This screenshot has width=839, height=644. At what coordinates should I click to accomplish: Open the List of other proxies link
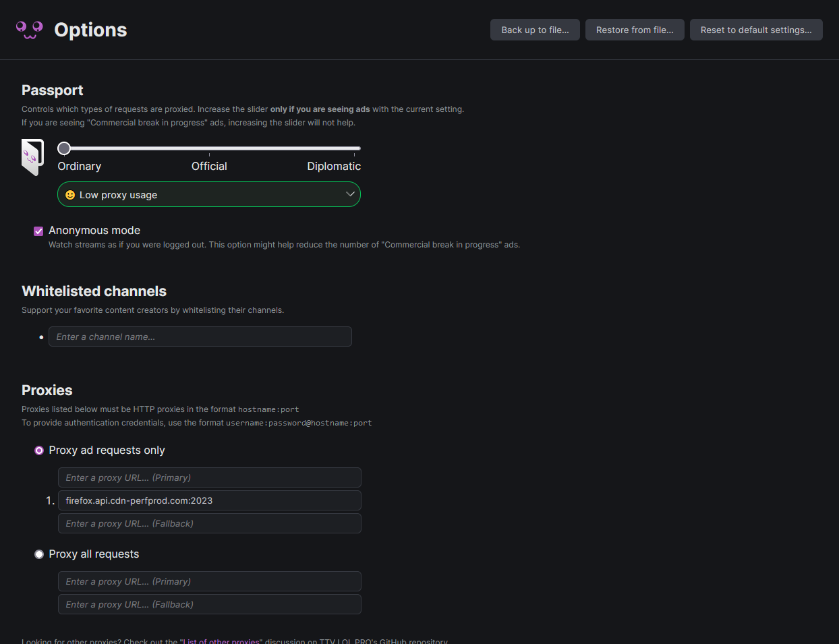(222, 641)
